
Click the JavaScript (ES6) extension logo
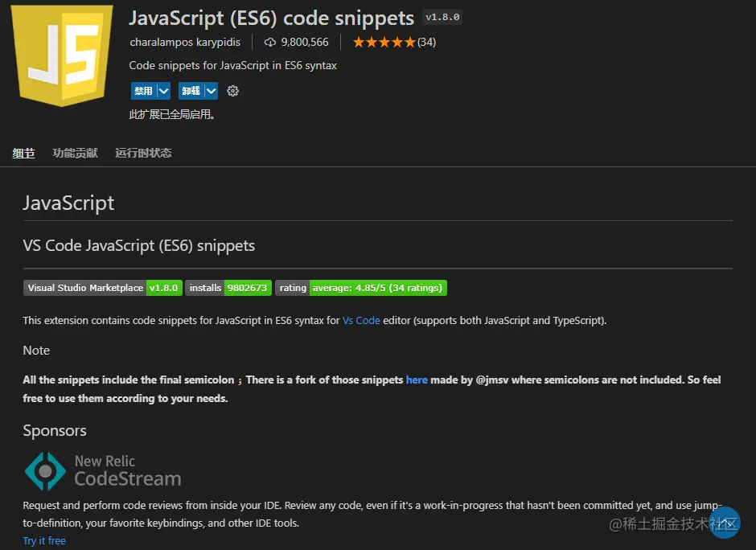click(x=60, y=56)
